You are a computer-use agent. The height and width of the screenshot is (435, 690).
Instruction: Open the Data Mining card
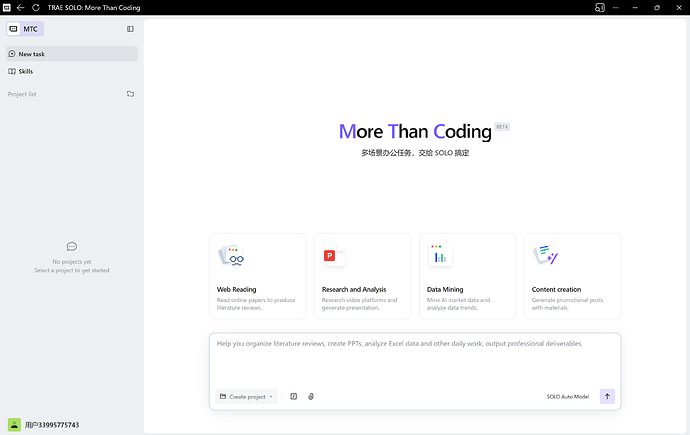pyautogui.click(x=467, y=276)
